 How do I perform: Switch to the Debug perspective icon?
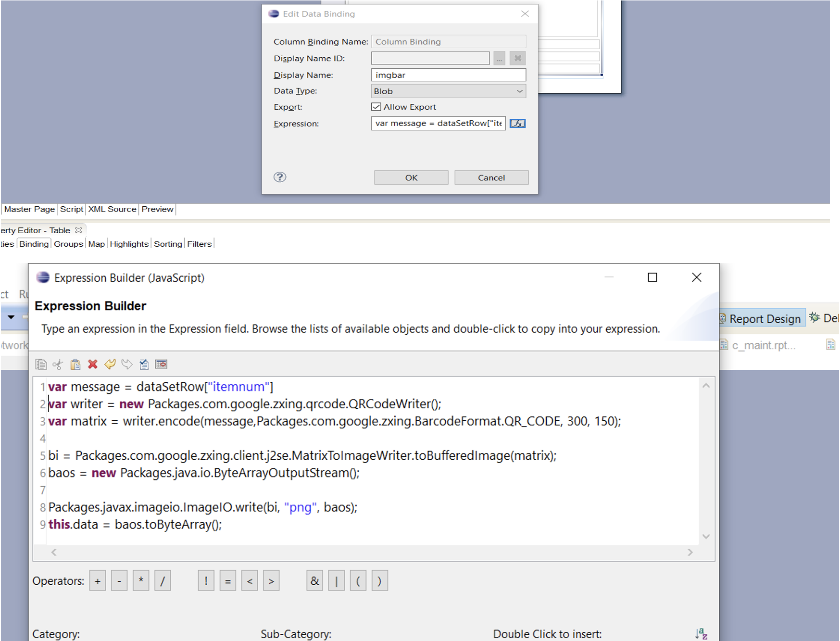[815, 317]
